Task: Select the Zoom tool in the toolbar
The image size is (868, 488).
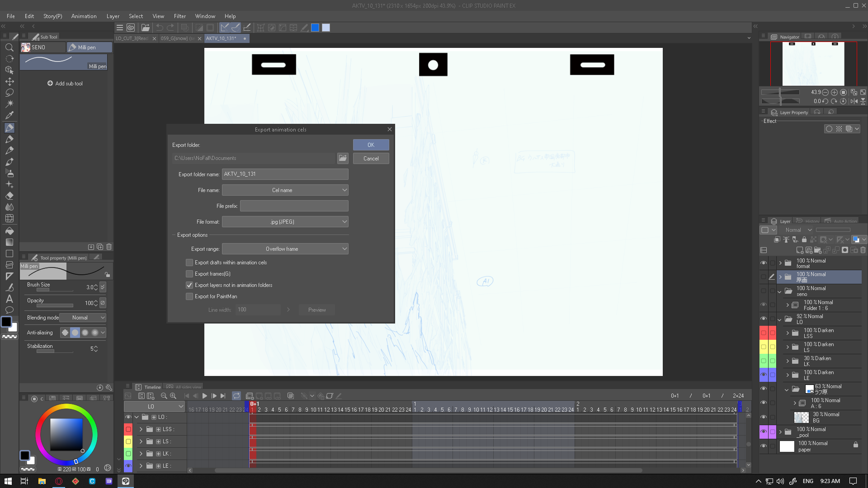Action: point(9,47)
